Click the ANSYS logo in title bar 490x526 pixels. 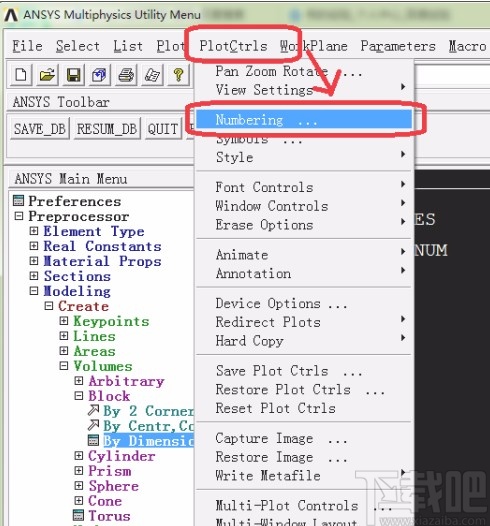11,15
